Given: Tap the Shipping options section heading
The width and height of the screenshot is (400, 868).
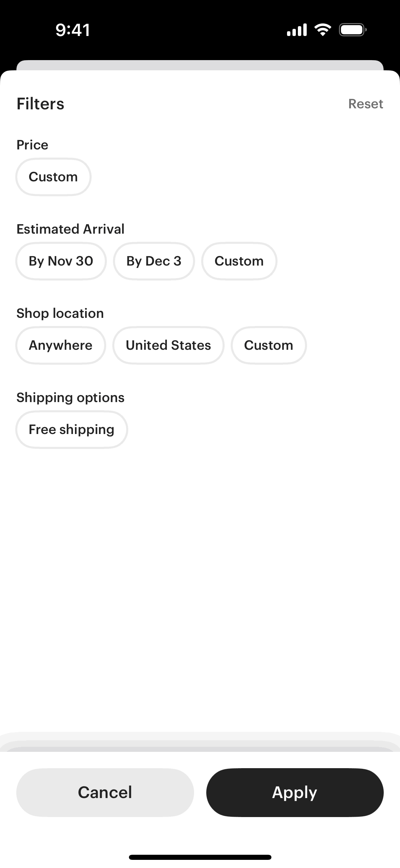Looking at the screenshot, I should pyautogui.click(x=71, y=398).
